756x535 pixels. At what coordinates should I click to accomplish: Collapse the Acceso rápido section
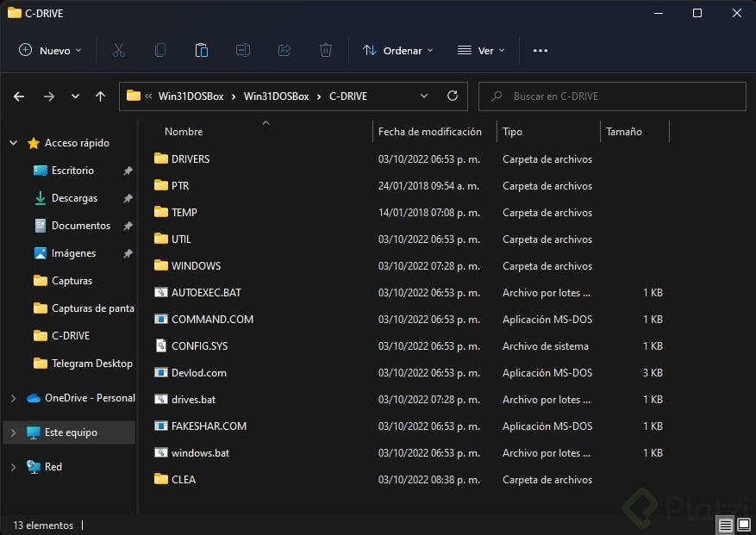pyautogui.click(x=13, y=143)
